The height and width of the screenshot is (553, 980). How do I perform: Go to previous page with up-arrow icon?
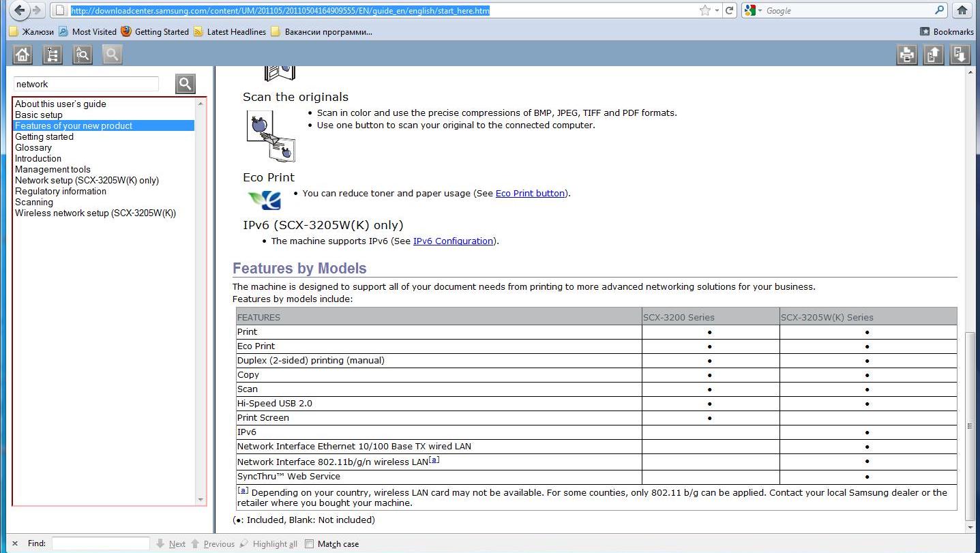click(x=934, y=55)
